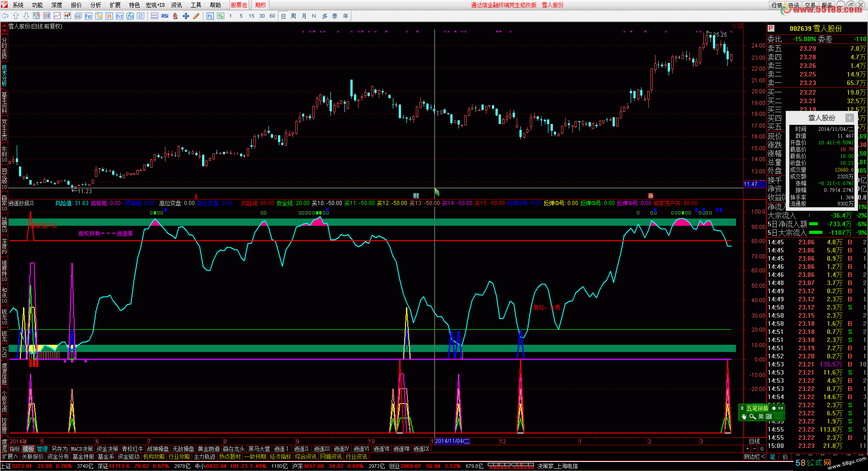The image size is (868, 471).
Task: Click the up arrow toolbar icon
Action: (16, 16)
